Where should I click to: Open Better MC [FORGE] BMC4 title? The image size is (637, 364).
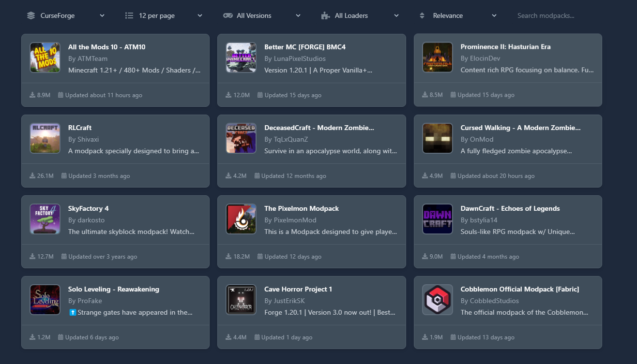coord(304,47)
